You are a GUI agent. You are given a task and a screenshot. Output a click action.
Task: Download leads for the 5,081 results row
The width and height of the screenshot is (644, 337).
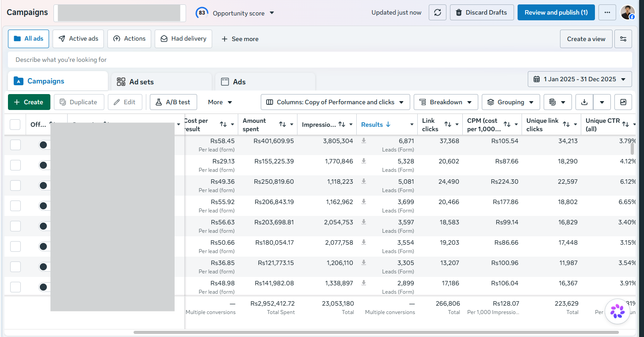364,182
